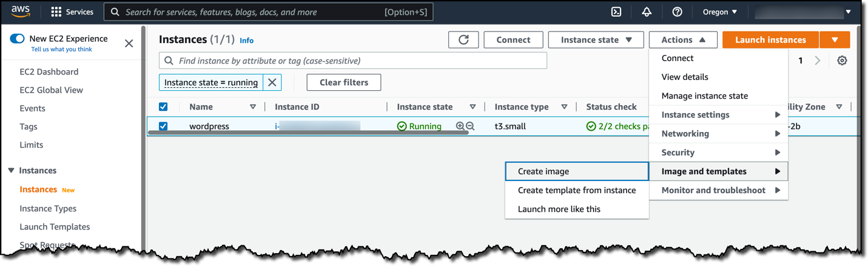Open the Tell us what you think link
Screen dimensions: 868x267
pos(62,50)
